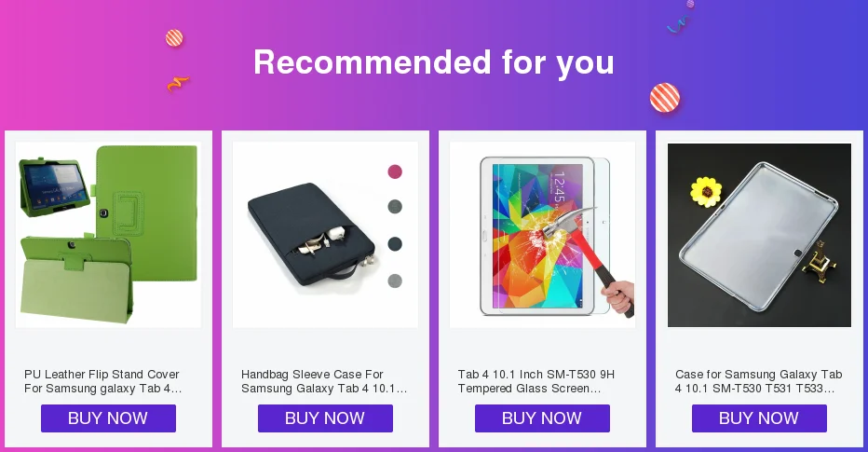
Task: Select the medium gray second color dot
Action: click(395, 207)
